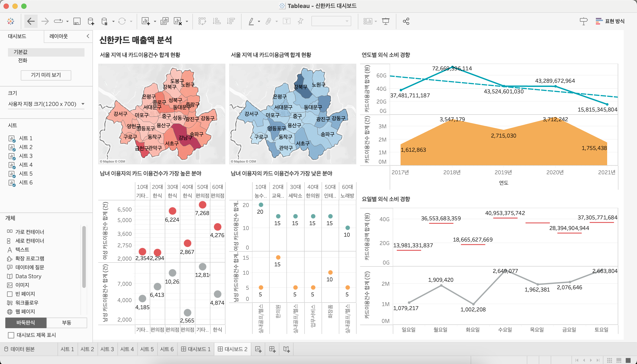Select 시트 3 in the sheet list

pyautogui.click(x=26, y=156)
